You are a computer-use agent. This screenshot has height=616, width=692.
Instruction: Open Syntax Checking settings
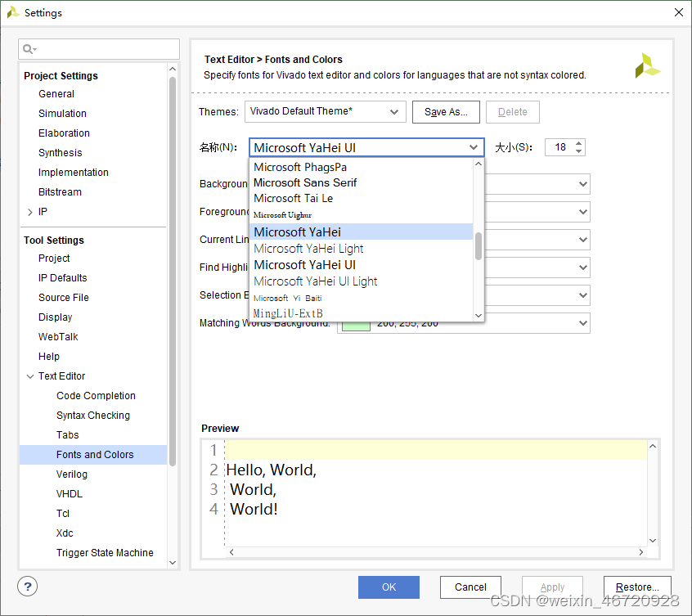(93, 416)
